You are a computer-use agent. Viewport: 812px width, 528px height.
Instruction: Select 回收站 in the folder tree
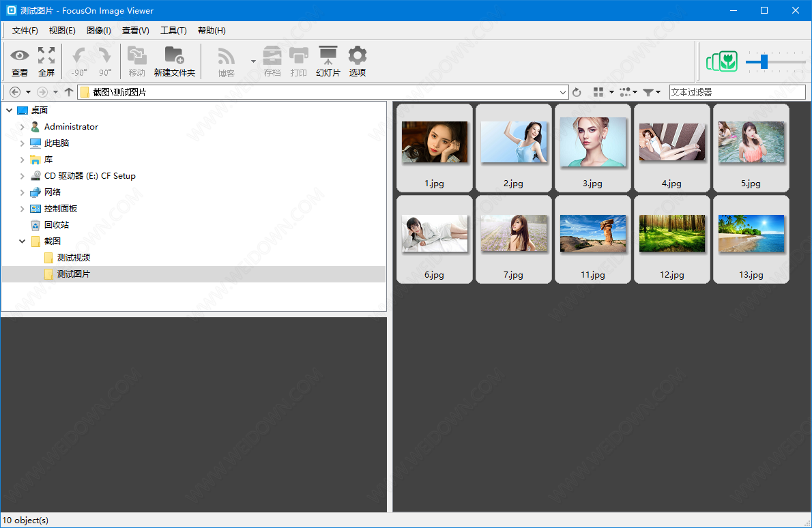pos(57,224)
